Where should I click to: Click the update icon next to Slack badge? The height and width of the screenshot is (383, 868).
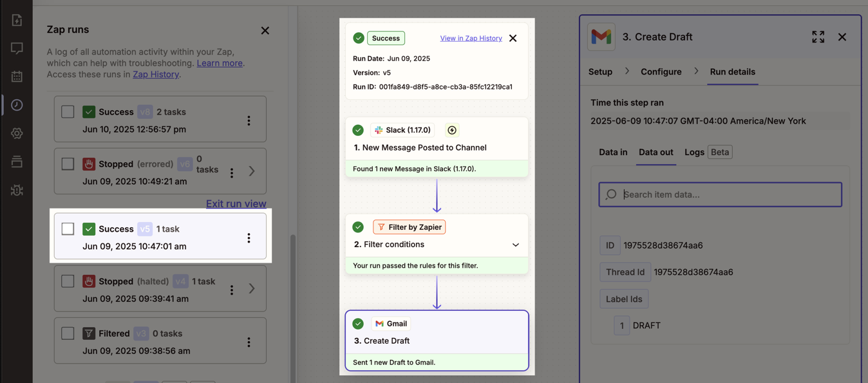(452, 130)
